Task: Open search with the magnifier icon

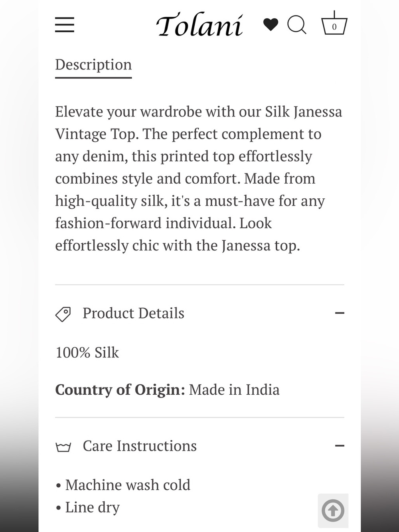Action: pos(297,25)
